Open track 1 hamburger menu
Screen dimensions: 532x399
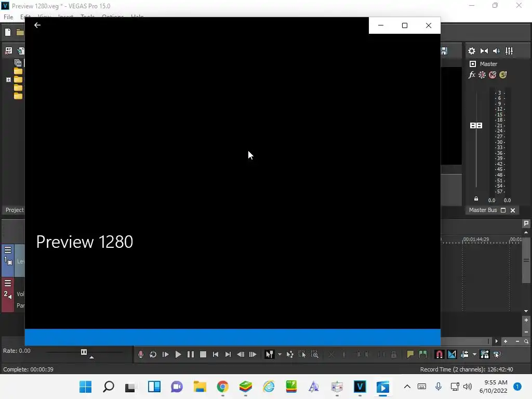8,250
